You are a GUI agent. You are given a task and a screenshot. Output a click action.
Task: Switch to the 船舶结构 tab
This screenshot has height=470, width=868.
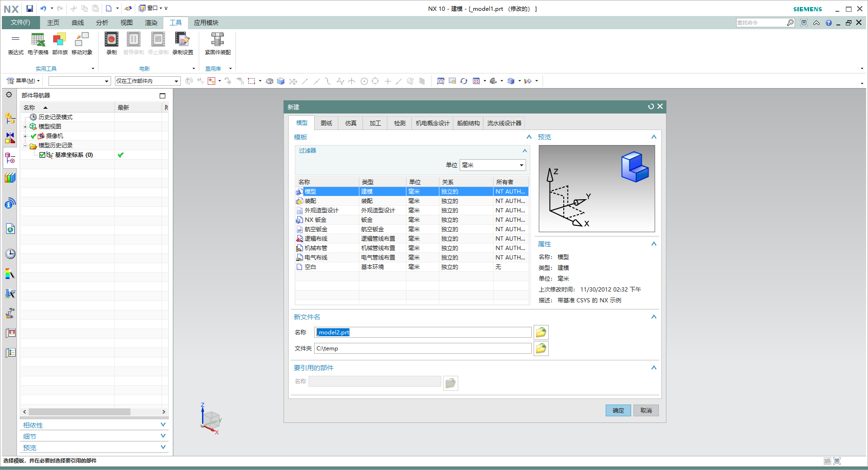(468, 123)
